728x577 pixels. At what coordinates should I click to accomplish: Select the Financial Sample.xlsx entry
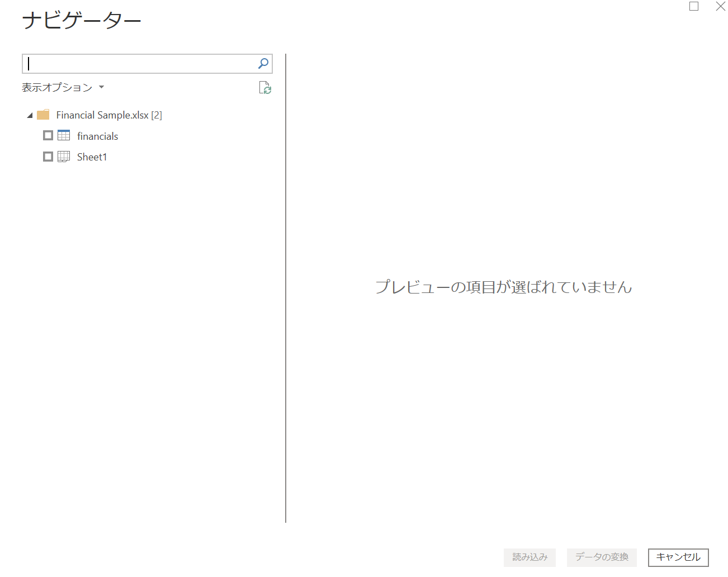[102, 115]
